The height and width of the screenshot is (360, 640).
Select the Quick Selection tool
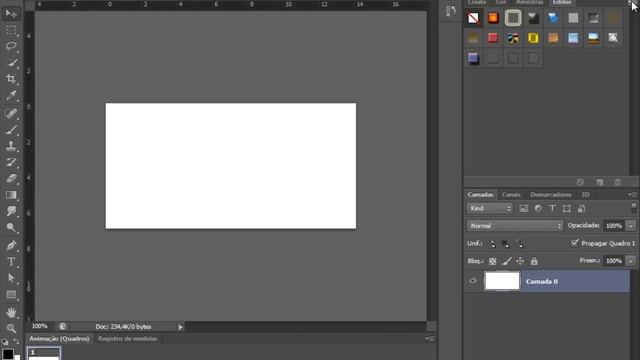point(11,62)
